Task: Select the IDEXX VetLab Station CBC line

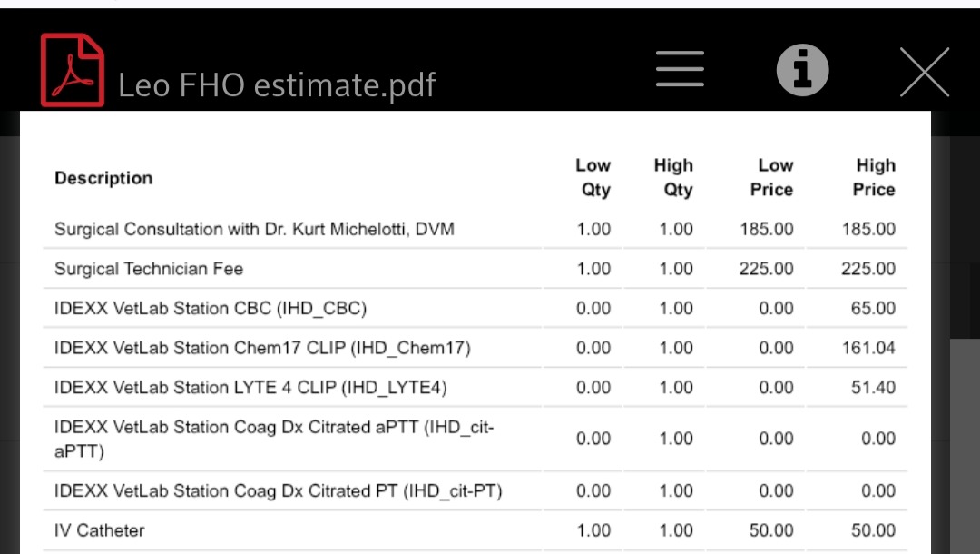Action: click(x=211, y=308)
